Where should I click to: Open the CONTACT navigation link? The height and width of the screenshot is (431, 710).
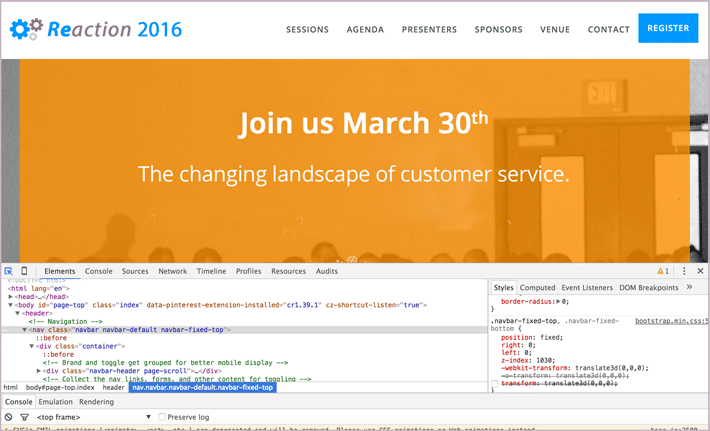click(x=609, y=29)
